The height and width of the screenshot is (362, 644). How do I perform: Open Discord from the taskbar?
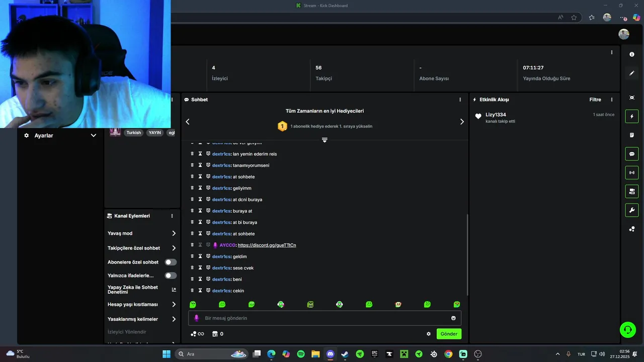point(330,354)
